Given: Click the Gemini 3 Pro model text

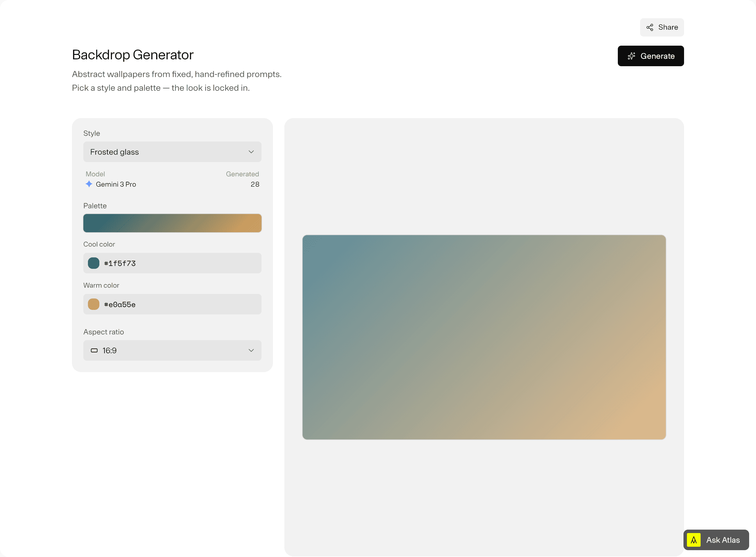Looking at the screenshot, I should click(x=116, y=184).
